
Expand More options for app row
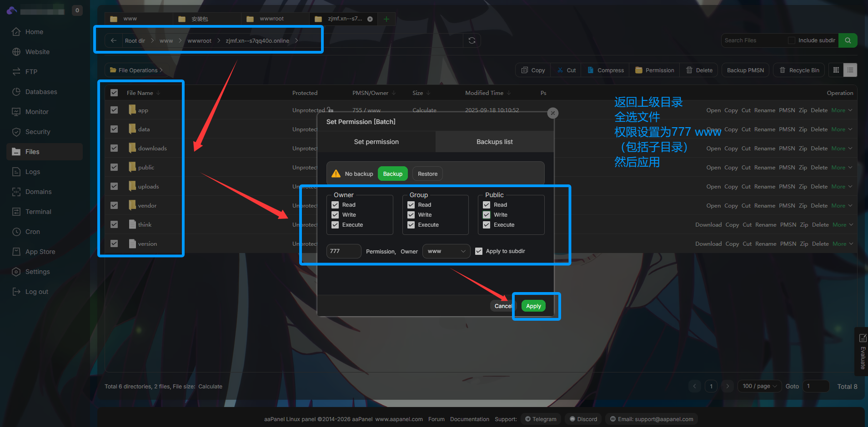[x=842, y=110]
